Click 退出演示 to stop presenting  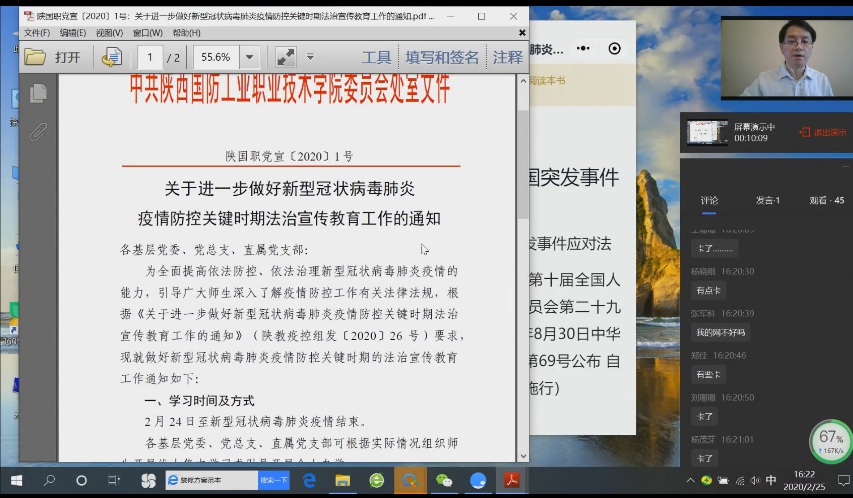click(821, 132)
